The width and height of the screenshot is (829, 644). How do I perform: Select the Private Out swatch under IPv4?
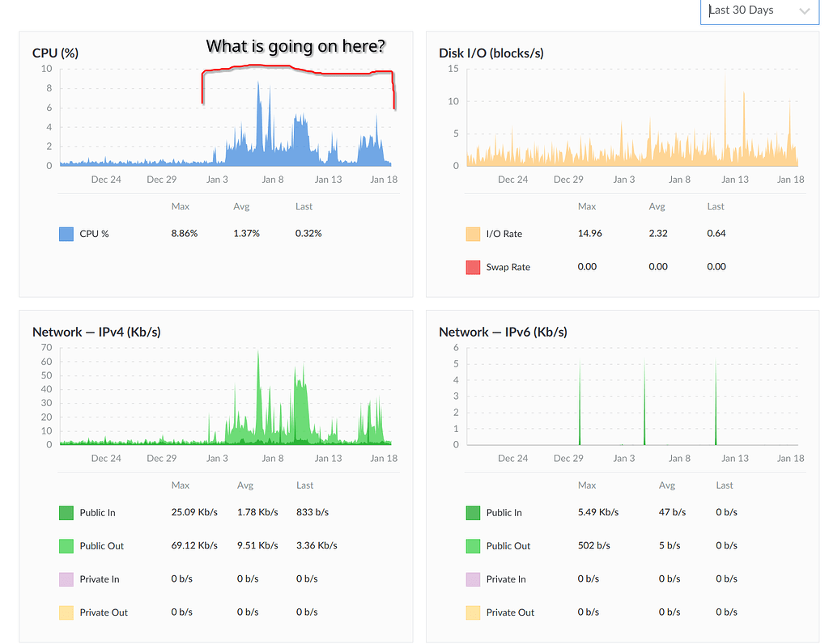point(66,612)
